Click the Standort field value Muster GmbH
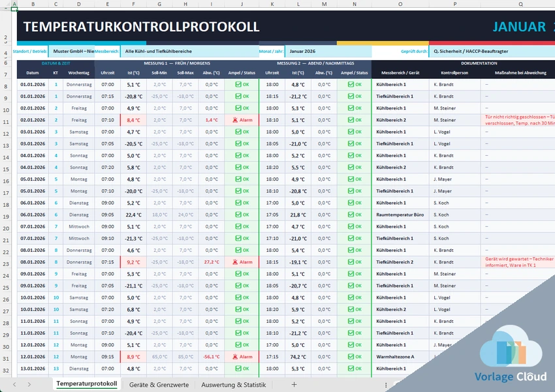This screenshot has height=392, width=555. pyautogui.click(x=72, y=52)
